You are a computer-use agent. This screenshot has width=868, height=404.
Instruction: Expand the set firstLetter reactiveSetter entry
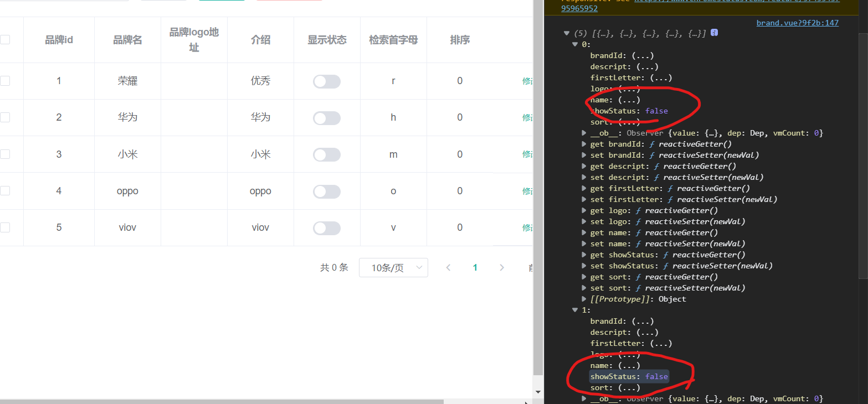click(x=584, y=199)
